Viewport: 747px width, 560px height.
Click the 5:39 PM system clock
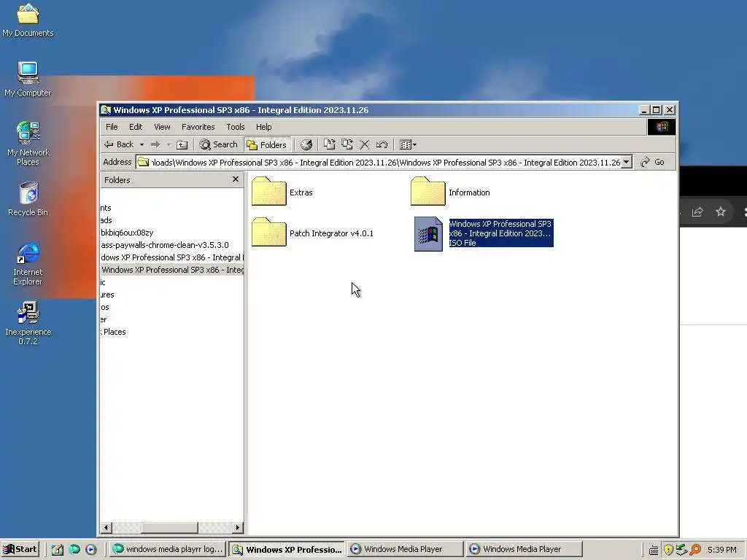[721, 550]
